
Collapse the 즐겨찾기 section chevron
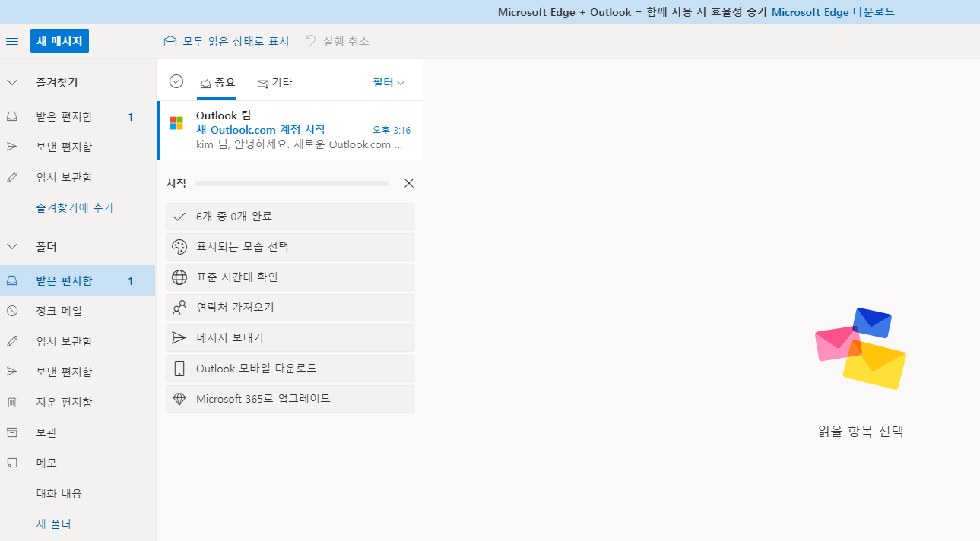12,82
